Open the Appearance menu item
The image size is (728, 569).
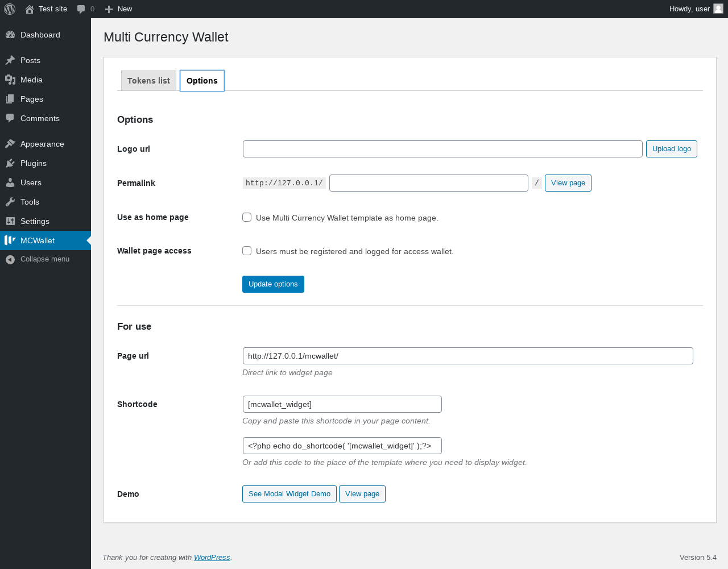[x=45, y=144]
